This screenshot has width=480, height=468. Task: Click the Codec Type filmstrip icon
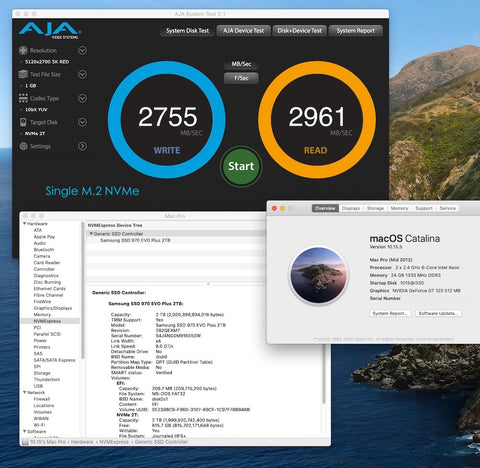pos(23,98)
